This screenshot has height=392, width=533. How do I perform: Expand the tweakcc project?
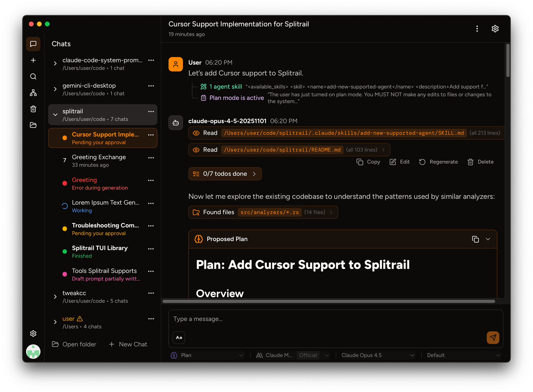55,297
